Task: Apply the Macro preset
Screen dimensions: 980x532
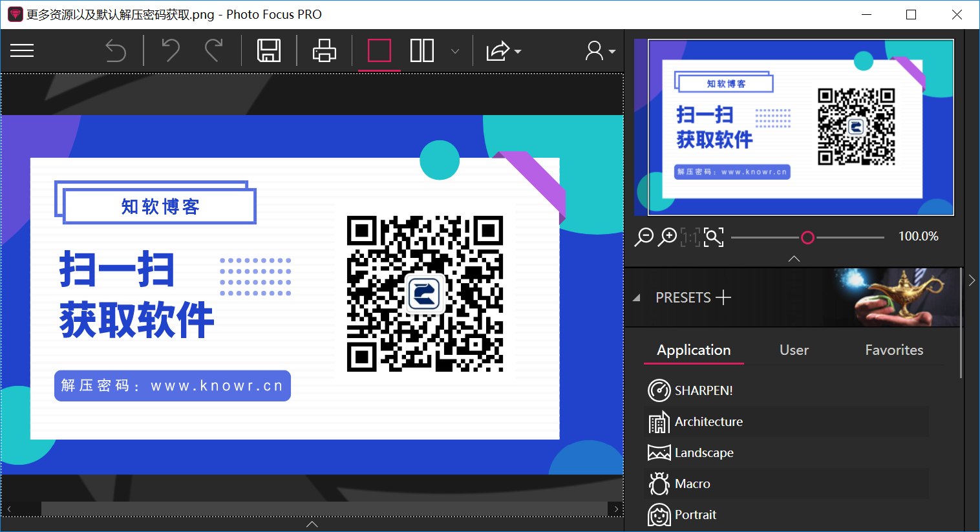Action: click(787, 484)
